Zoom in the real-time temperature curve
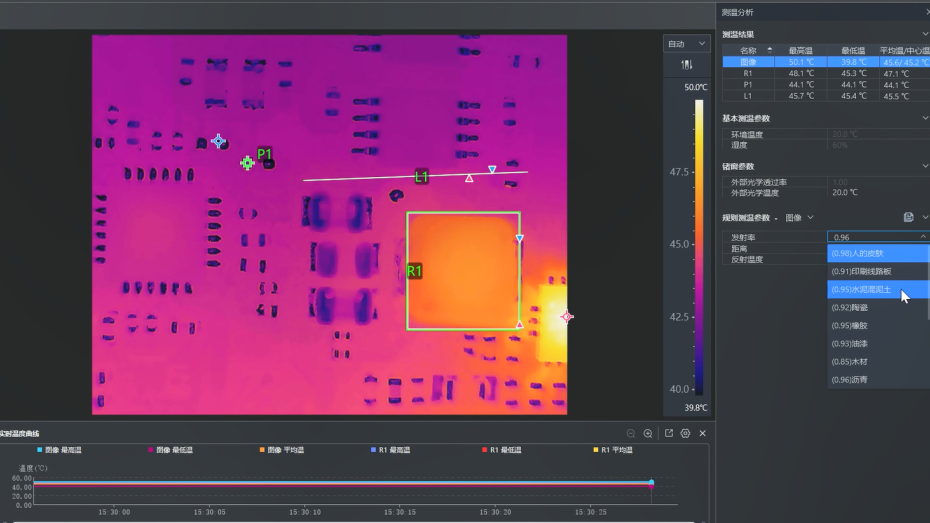Image resolution: width=930 pixels, height=523 pixels. coord(648,433)
